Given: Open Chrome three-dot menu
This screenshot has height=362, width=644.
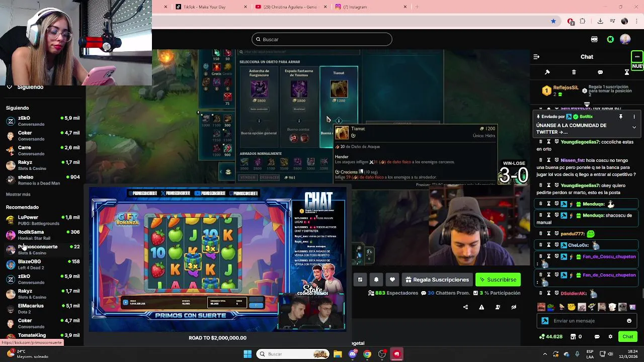Looking at the screenshot, I should click(x=637, y=21).
